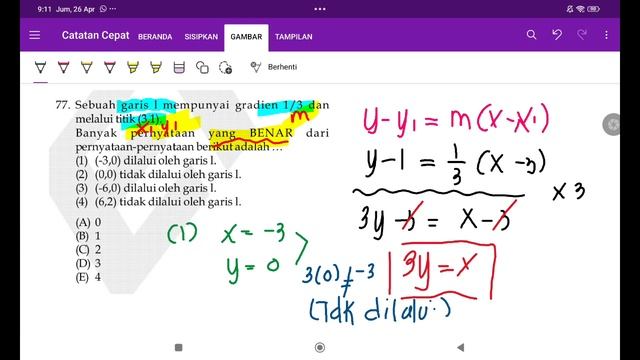The image size is (640, 360).
Task: Tap answer option (D) 3
Action: pos(88,263)
